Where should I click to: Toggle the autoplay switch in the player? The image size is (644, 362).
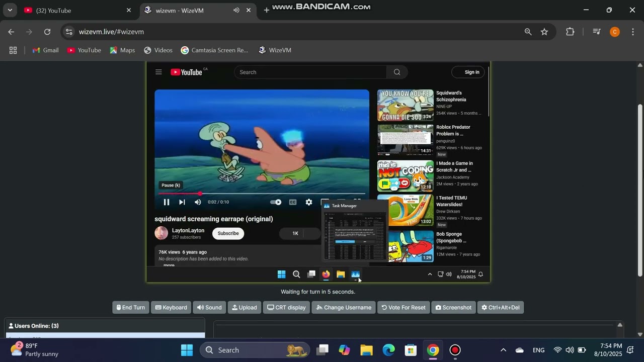coord(276,202)
